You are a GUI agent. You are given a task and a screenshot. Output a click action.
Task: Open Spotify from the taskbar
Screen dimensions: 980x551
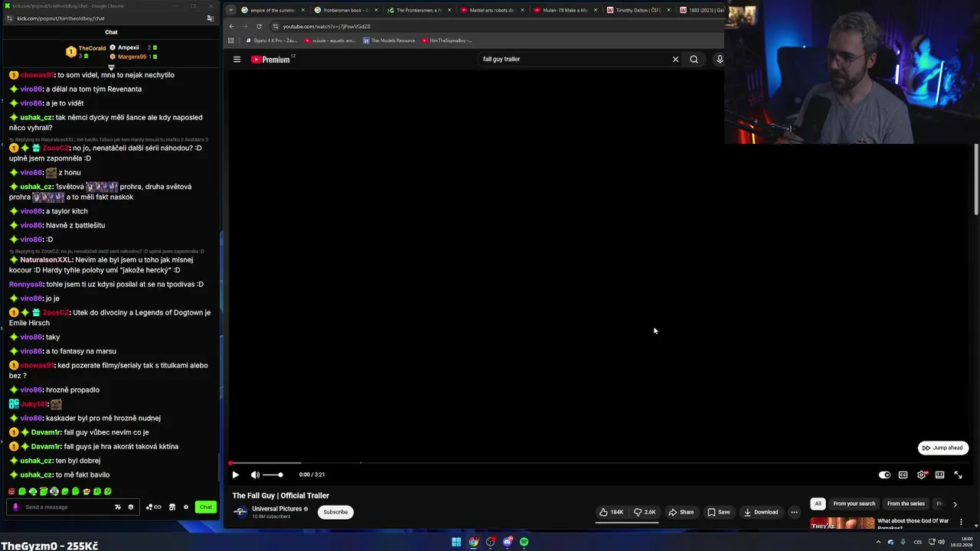click(x=524, y=542)
